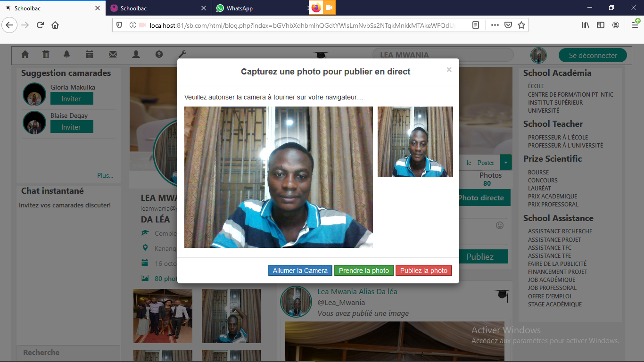Click Prendre la photo button
The height and width of the screenshot is (362, 644).
pyautogui.click(x=363, y=271)
